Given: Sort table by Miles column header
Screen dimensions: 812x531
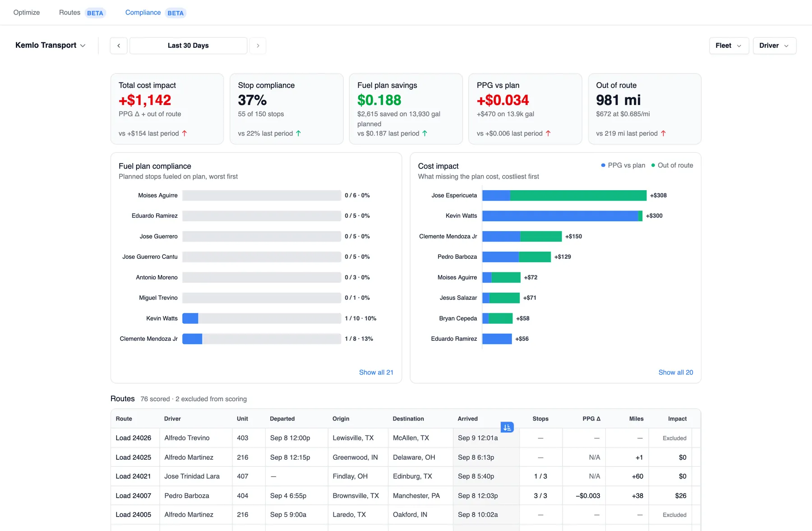Looking at the screenshot, I should pos(637,419).
